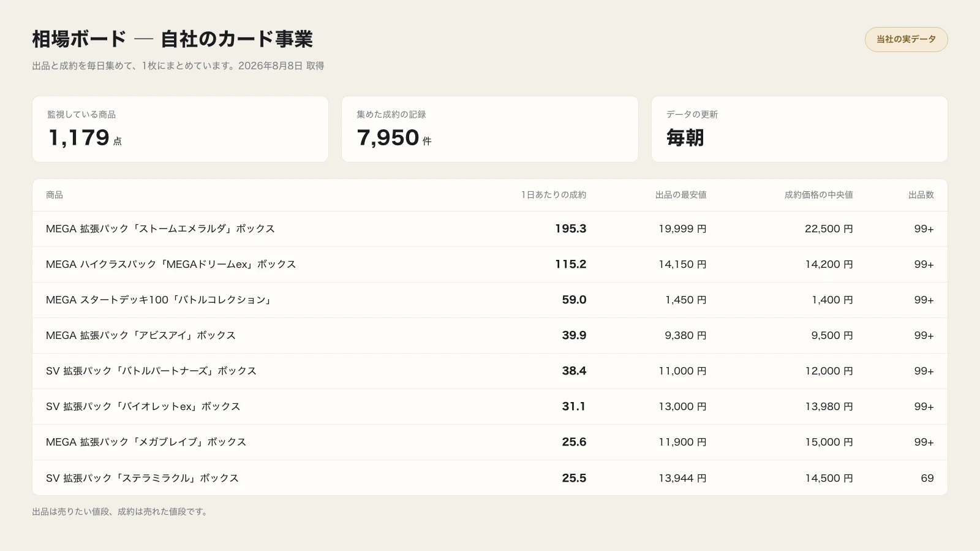This screenshot has height=551, width=980.
Task: Click the lowest listing price 13,944 円
Action: [x=682, y=478]
